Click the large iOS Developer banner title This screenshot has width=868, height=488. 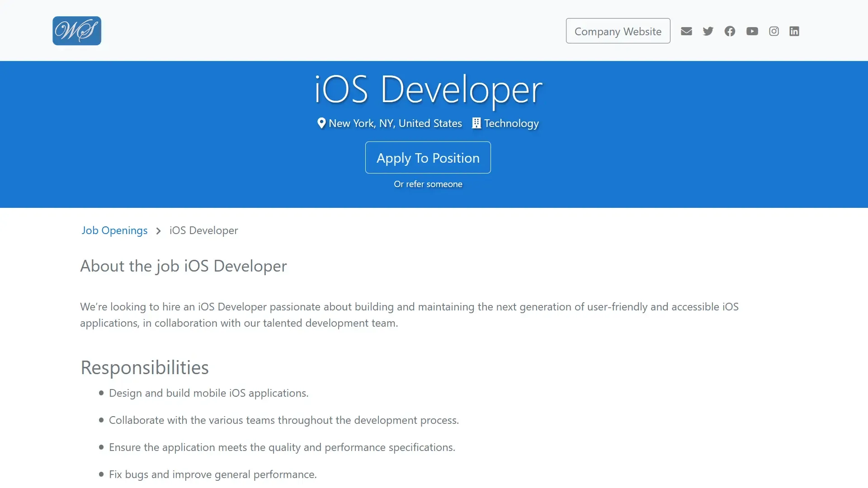tap(428, 89)
